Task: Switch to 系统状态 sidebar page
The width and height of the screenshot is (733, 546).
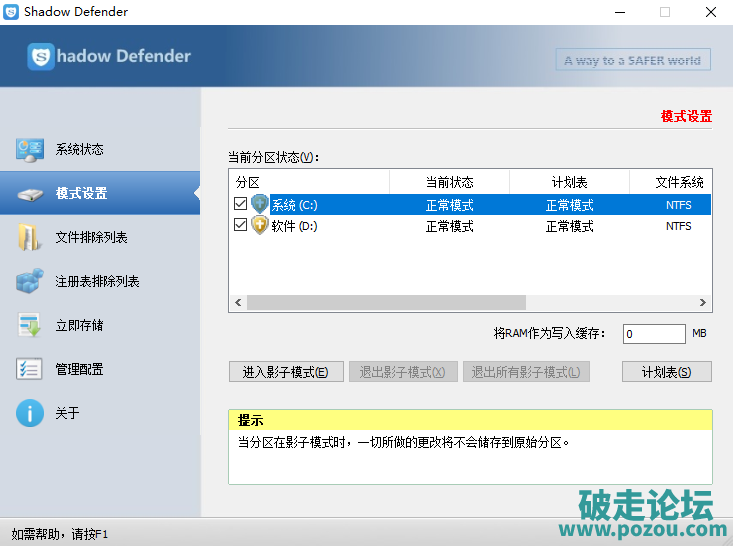Action: click(x=79, y=150)
